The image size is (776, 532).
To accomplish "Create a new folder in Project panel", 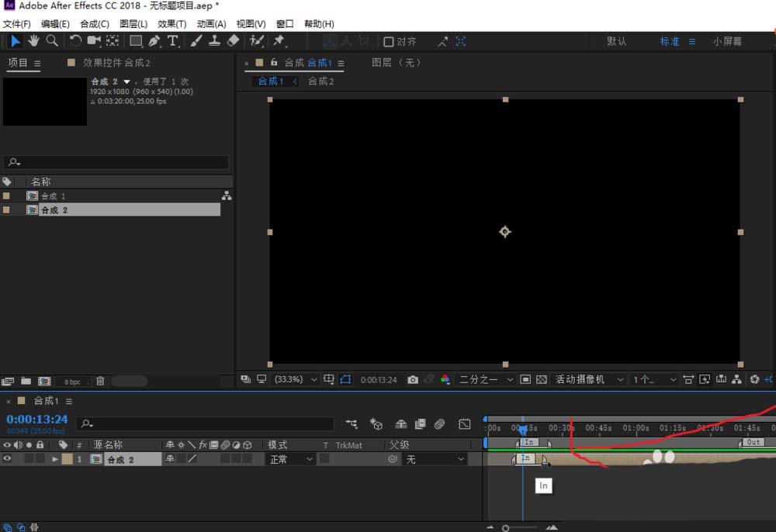I will tap(26, 382).
